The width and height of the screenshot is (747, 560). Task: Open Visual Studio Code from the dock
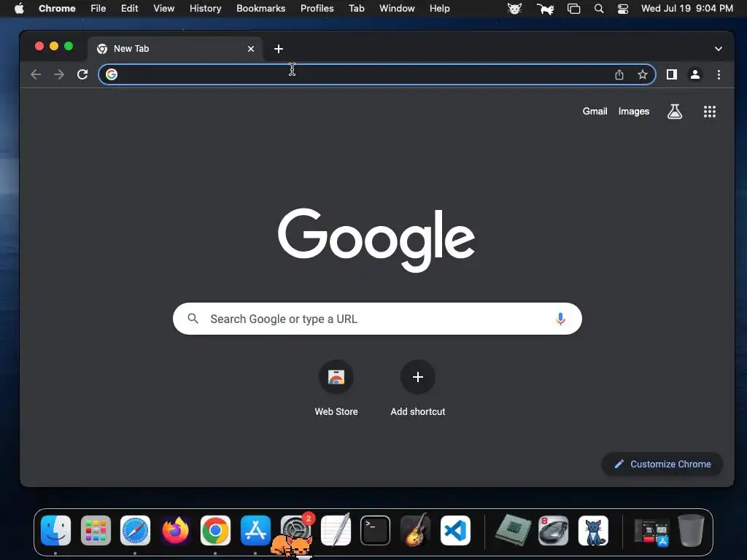[455, 531]
